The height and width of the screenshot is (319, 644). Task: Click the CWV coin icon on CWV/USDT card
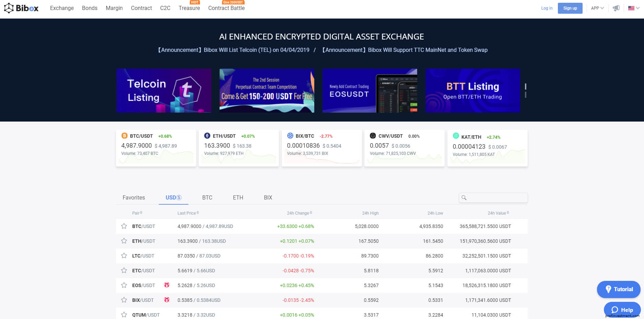coord(373,136)
